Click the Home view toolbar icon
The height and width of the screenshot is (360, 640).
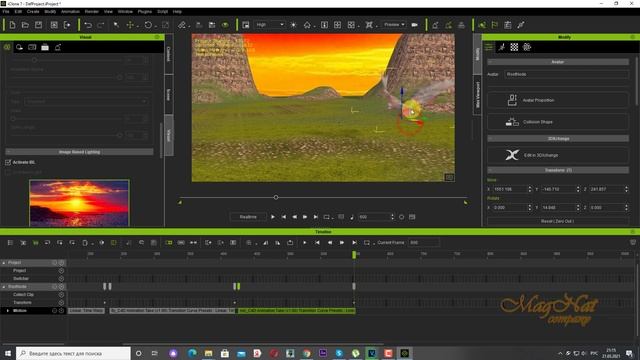coord(307,25)
